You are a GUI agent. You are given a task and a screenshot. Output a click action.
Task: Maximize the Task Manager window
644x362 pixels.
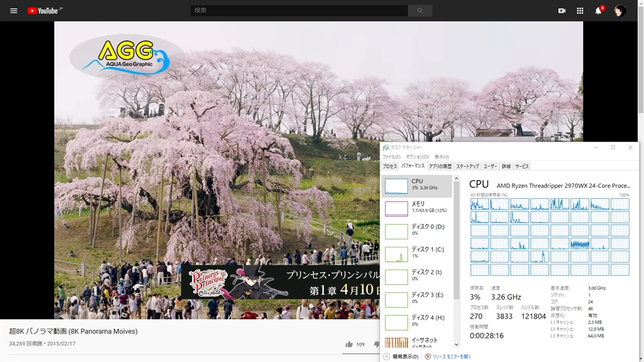[613, 147]
